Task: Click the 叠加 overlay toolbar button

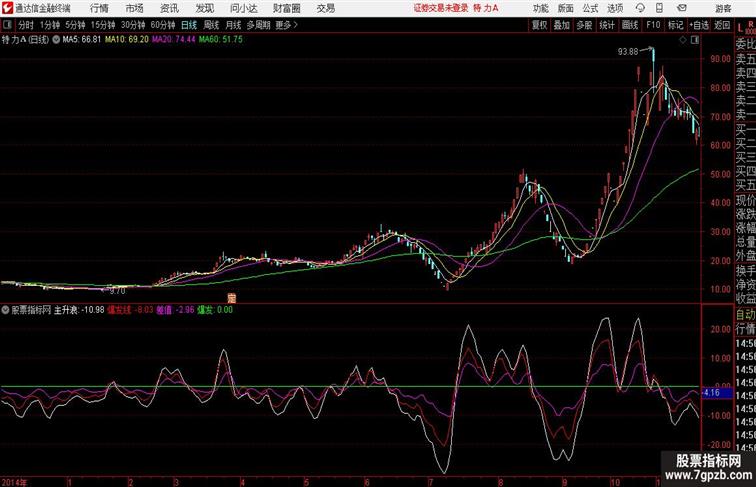Action: (562, 25)
